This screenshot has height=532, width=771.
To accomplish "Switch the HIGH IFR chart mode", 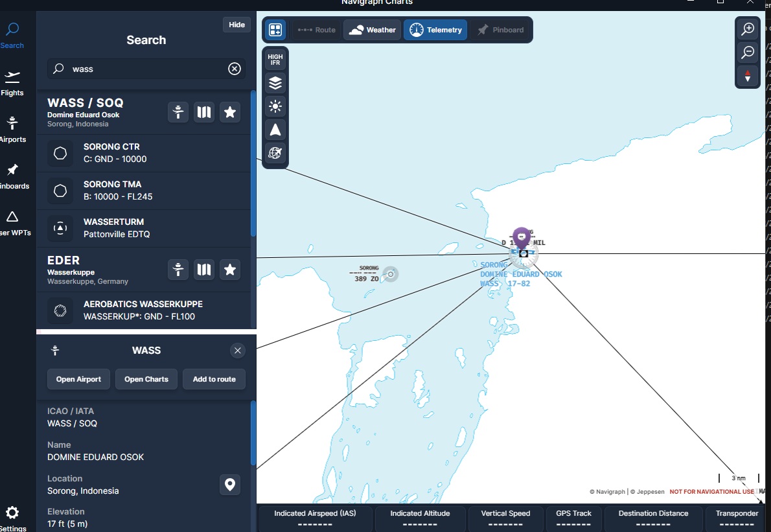I will point(275,60).
